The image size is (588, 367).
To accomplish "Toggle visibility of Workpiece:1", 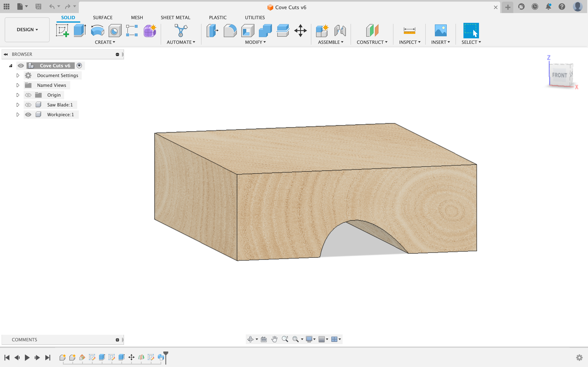I will point(28,115).
